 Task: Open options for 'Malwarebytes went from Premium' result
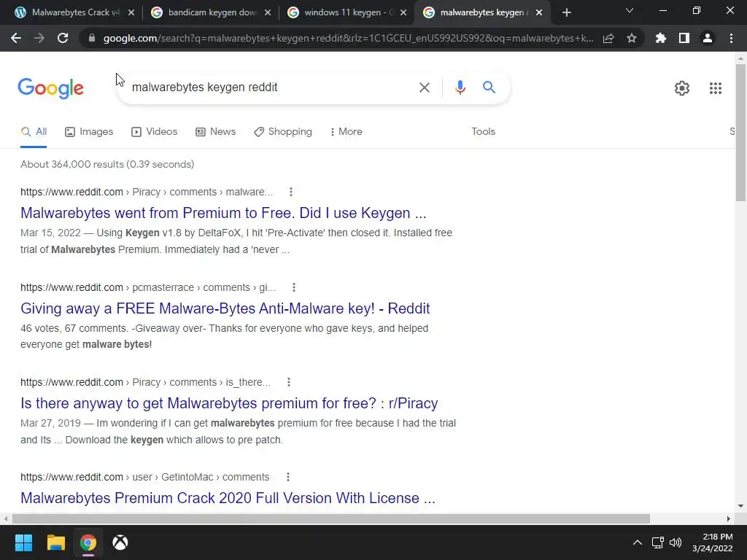point(291,192)
